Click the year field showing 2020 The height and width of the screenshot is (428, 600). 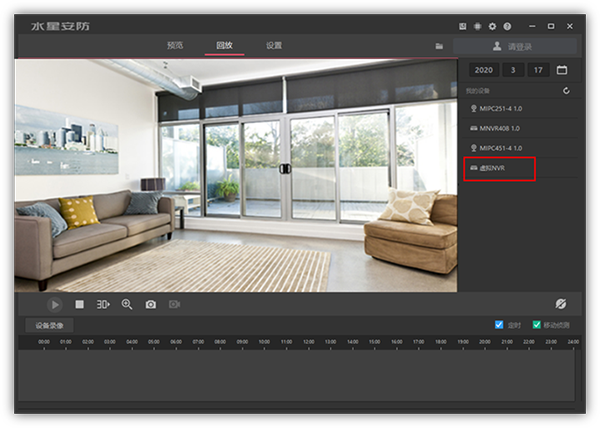coord(484,70)
